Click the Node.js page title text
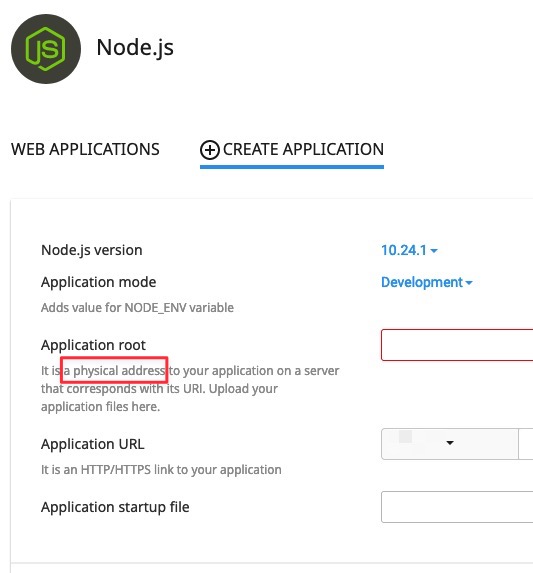This screenshot has height=573, width=533. click(x=135, y=48)
